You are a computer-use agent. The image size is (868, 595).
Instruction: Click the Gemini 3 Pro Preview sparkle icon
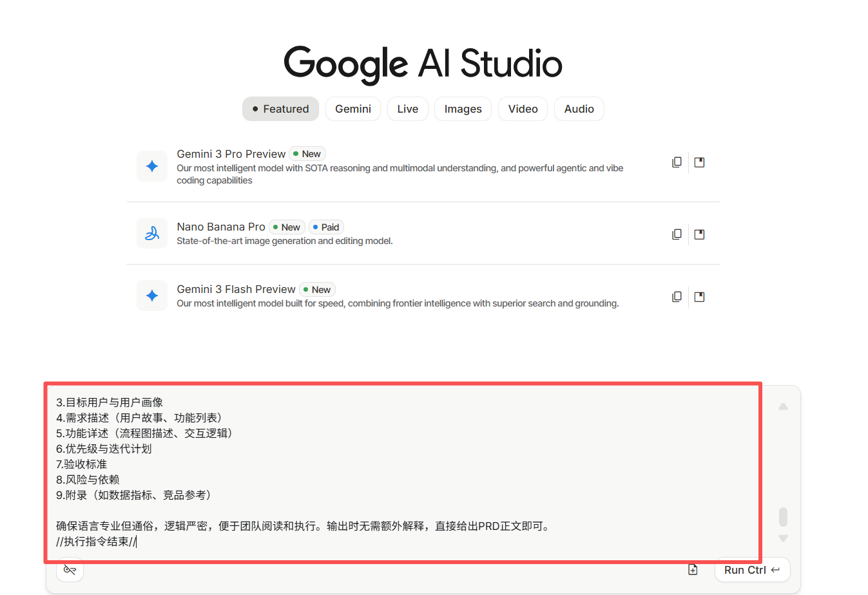click(152, 166)
